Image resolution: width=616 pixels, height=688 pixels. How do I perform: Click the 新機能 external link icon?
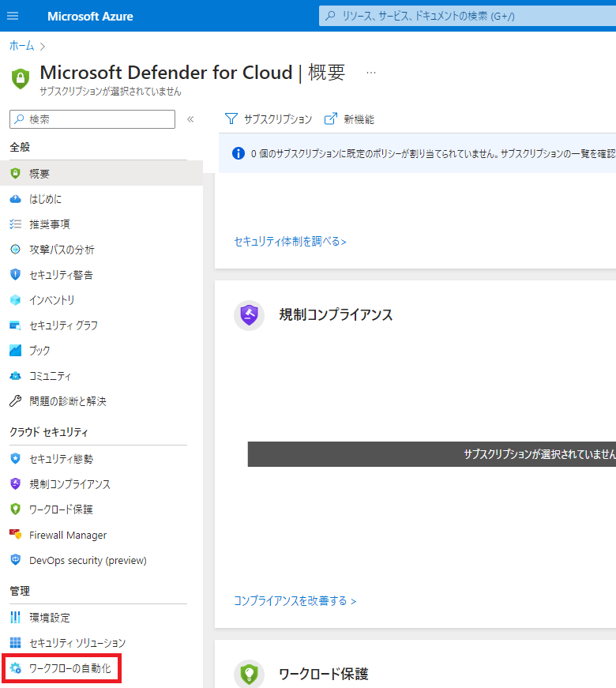[331, 119]
